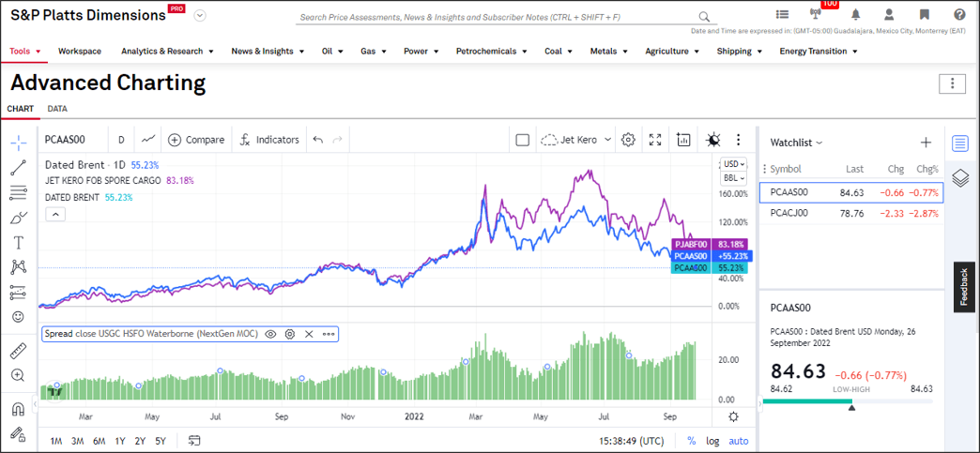980x453 pixels.
Task: Switch to the DATA tab
Action: pos(57,109)
